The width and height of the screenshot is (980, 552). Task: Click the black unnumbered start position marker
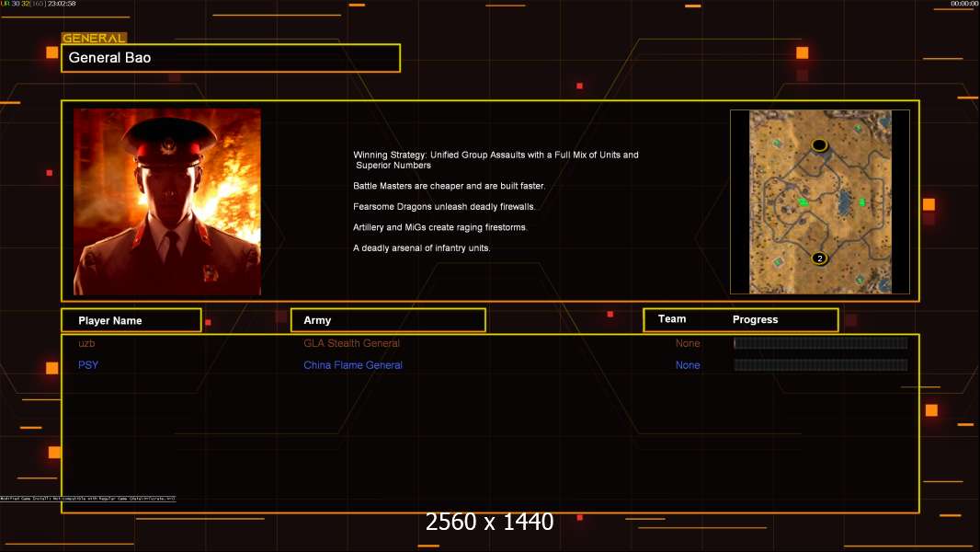pos(819,145)
